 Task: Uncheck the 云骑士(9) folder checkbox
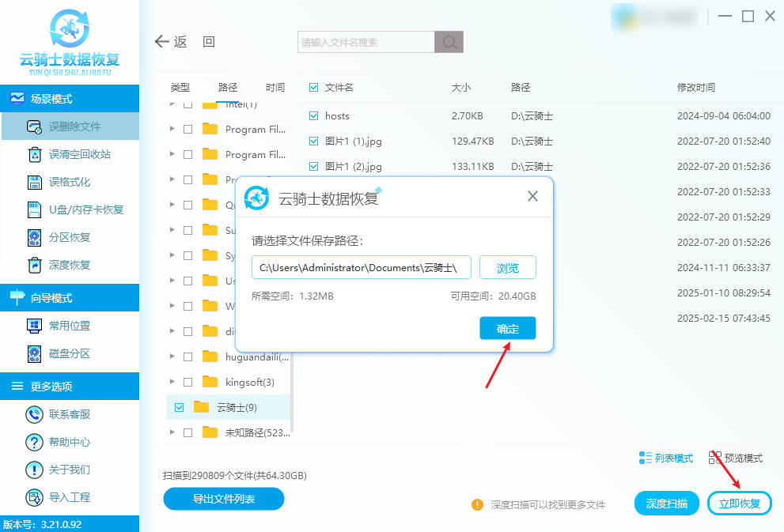coord(179,407)
